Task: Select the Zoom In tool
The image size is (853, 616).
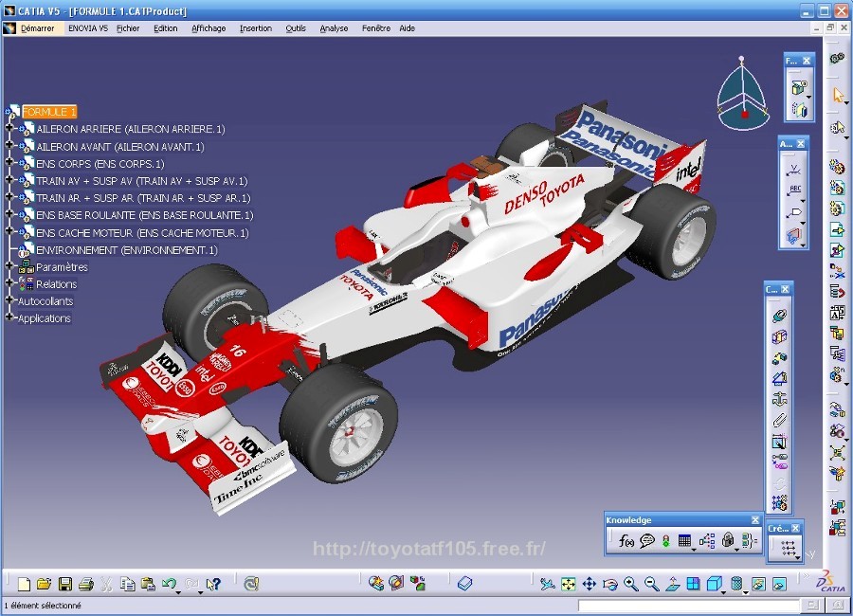Action: pyautogui.click(x=631, y=584)
